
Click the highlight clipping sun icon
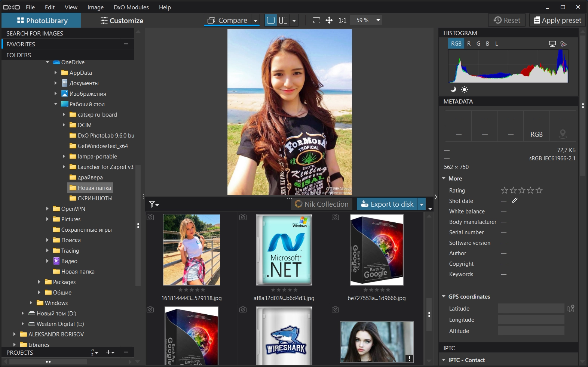[464, 89]
